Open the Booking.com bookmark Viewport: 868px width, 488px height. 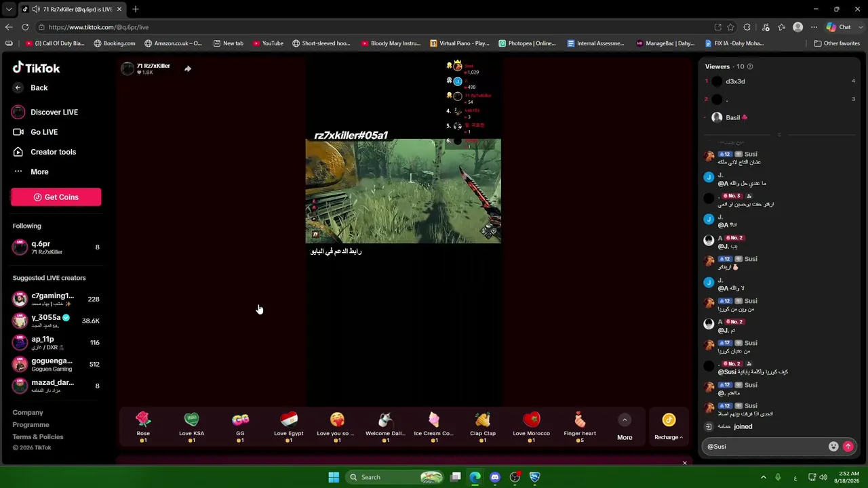pyautogui.click(x=114, y=43)
